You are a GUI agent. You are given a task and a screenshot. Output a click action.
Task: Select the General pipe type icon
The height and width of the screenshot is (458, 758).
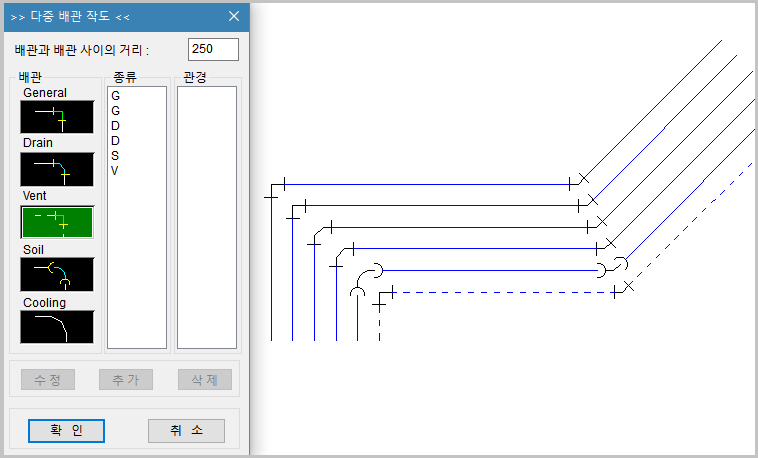[x=57, y=117]
